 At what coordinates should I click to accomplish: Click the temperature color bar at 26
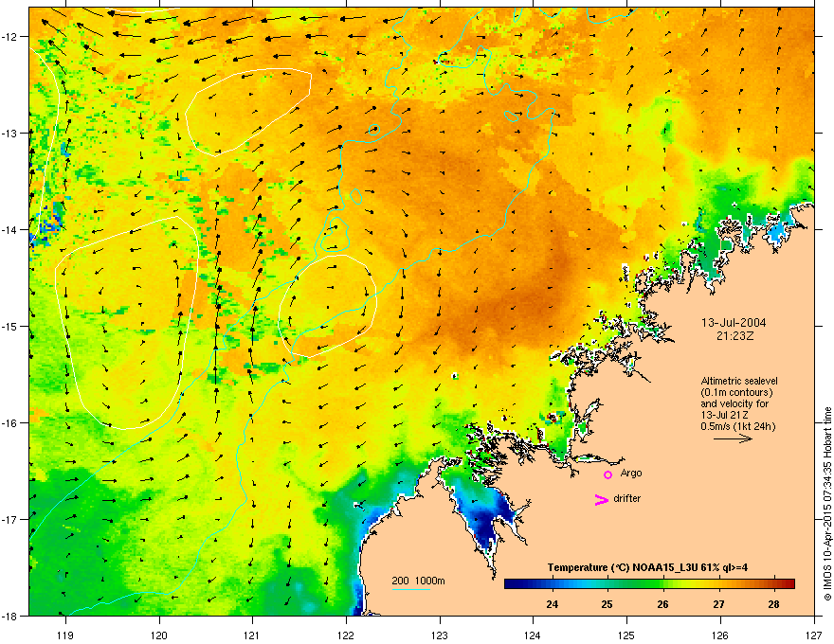point(662,584)
